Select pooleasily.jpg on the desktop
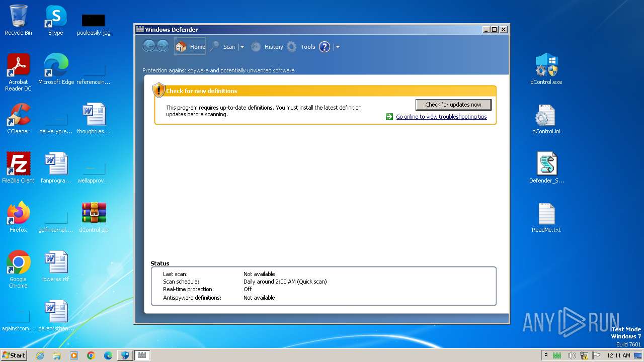 [94, 24]
